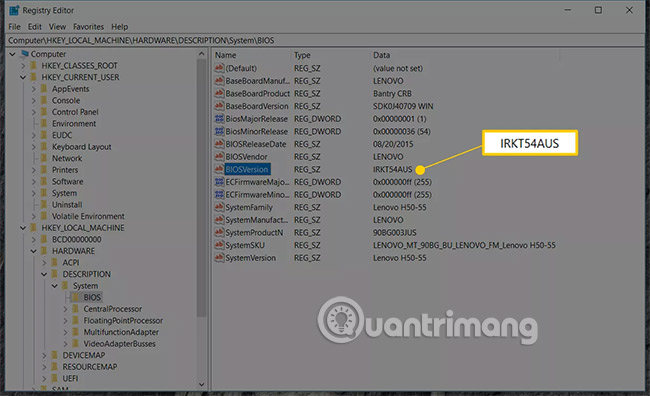Open the Favorites menu
This screenshot has width=650, height=396.
88,27
